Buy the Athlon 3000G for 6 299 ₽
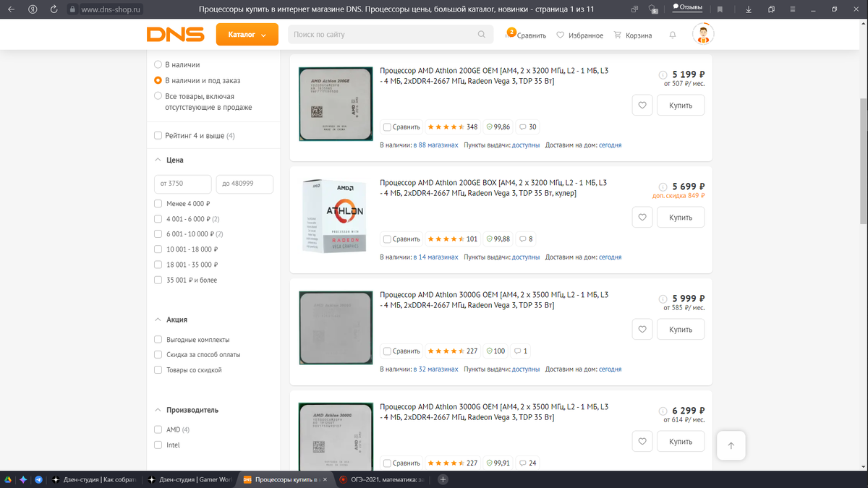The width and height of the screenshot is (868, 488). click(681, 442)
